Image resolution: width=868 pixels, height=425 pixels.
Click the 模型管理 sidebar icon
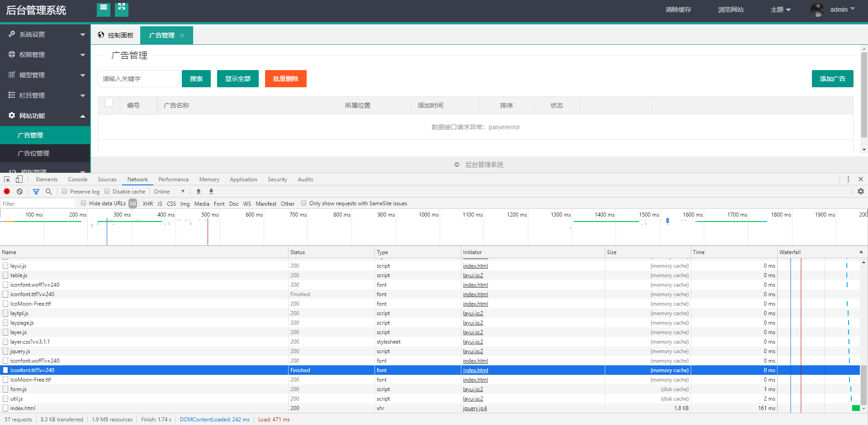pyautogui.click(x=12, y=75)
